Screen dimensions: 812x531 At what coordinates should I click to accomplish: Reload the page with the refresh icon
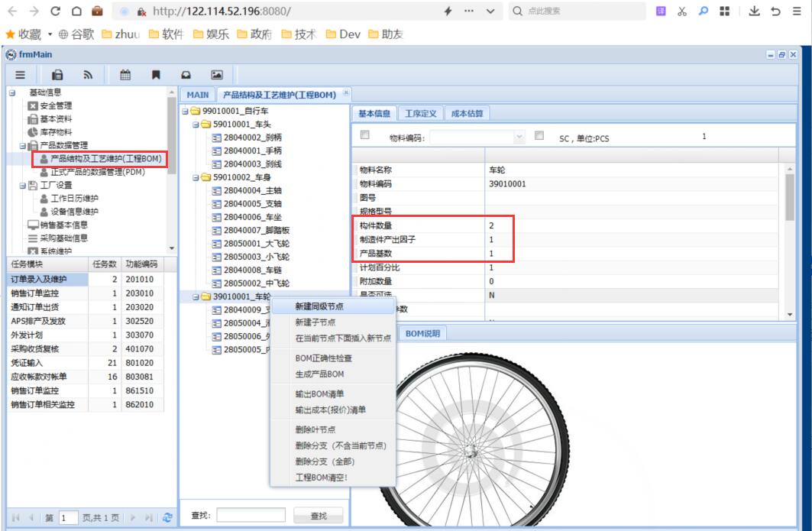point(56,11)
